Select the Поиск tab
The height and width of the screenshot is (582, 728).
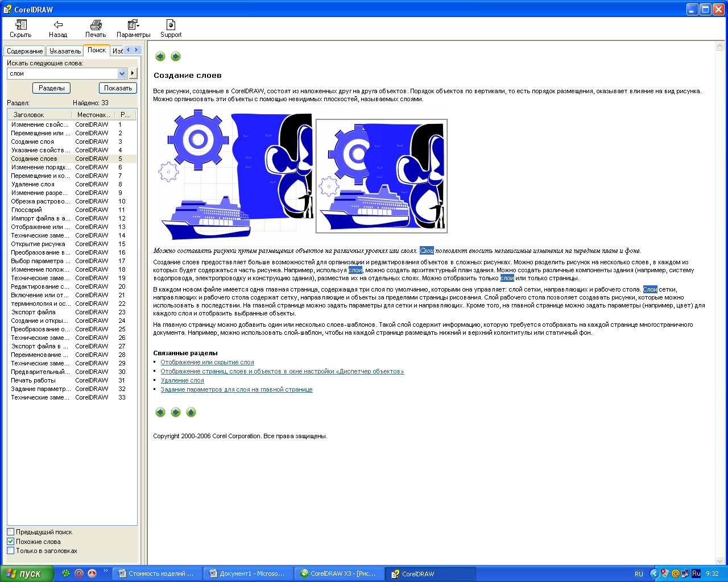tap(97, 50)
